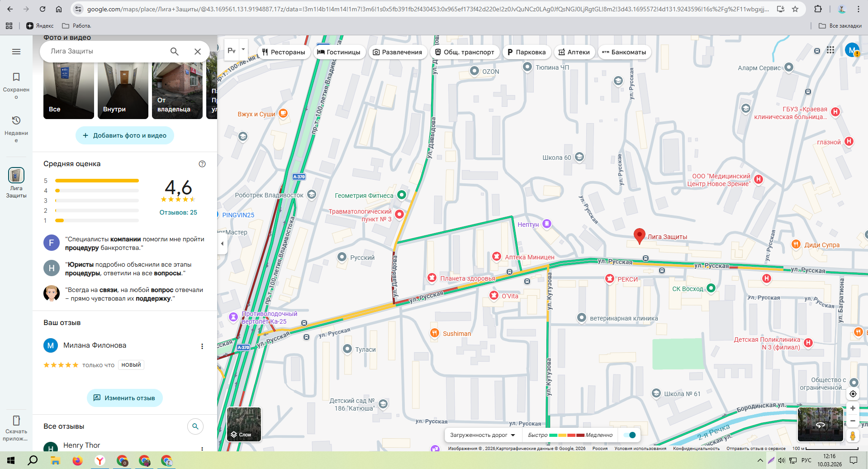Open the Windows Start menu

pos(11,460)
